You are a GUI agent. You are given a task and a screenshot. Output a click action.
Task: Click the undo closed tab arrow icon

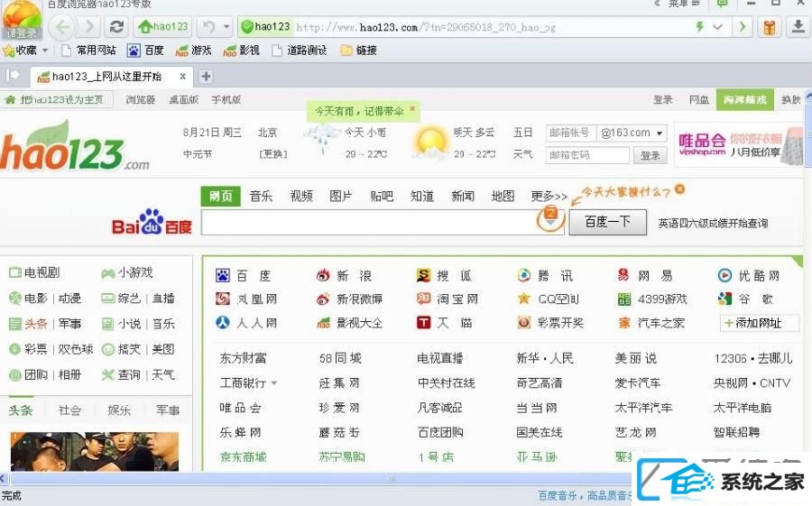click(208, 26)
